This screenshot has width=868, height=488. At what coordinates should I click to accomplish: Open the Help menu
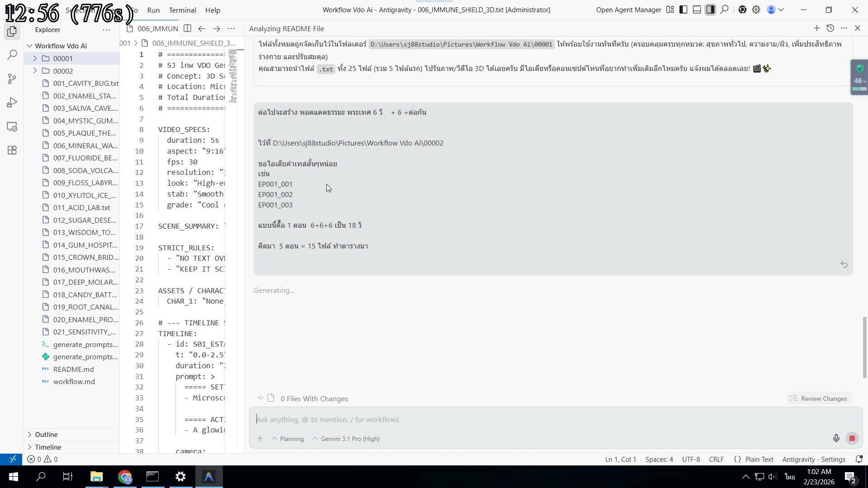coord(212,10)
